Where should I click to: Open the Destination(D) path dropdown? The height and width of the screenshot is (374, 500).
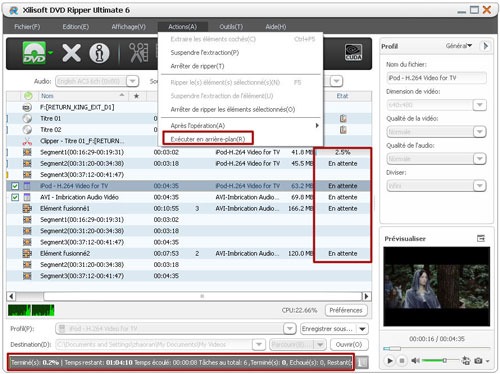(x=259, y=344)
